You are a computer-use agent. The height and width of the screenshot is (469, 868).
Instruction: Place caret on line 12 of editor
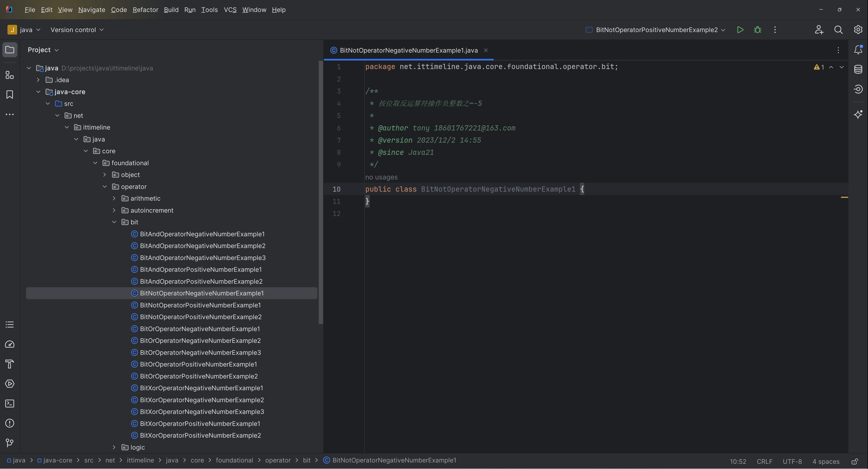pos(606,214)
